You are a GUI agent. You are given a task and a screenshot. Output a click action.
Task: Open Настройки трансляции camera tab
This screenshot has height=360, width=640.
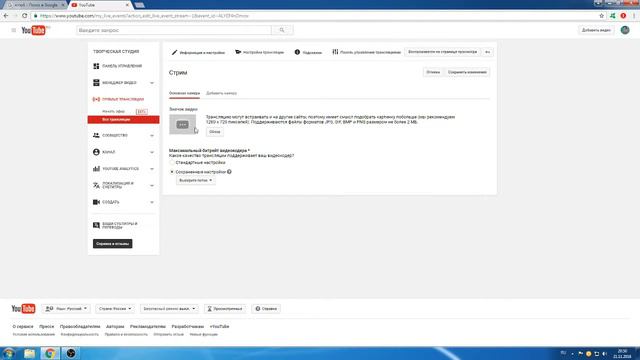[x=260, y=52]
